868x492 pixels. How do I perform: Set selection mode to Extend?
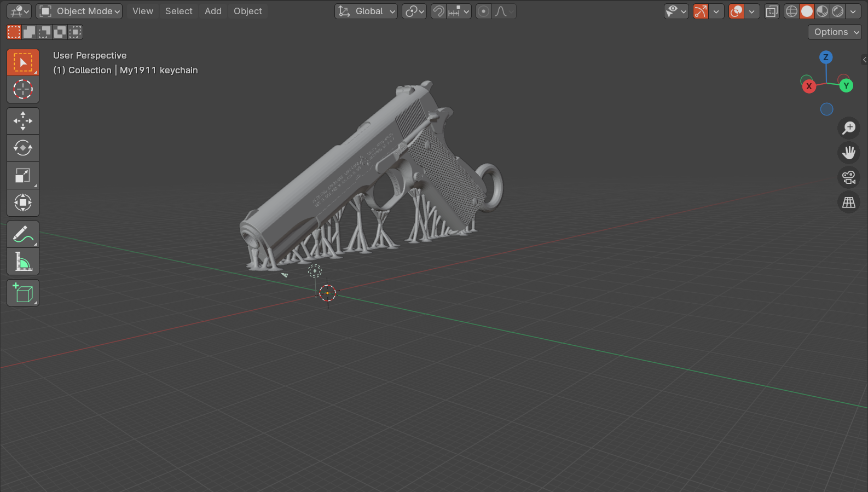(x=30, y=32)
